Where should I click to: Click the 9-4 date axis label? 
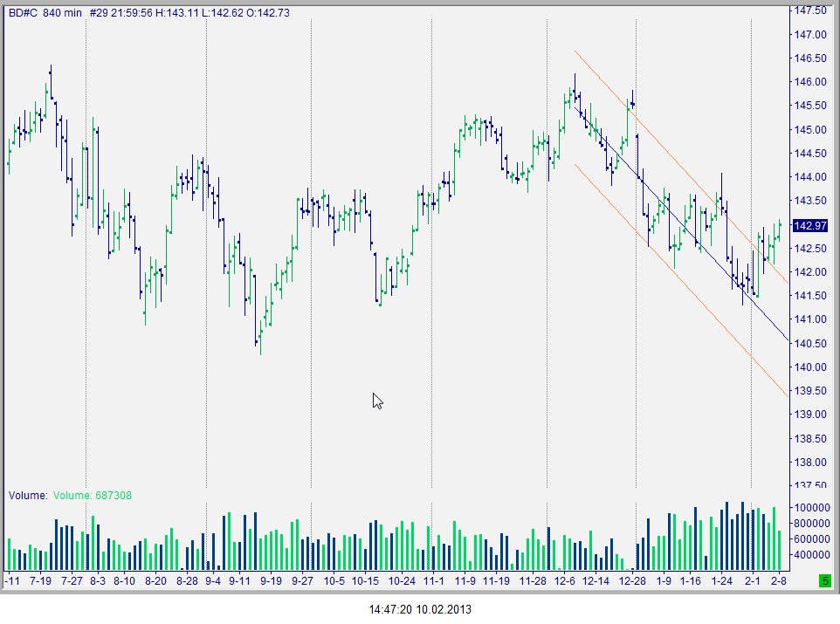coord(213,580)
